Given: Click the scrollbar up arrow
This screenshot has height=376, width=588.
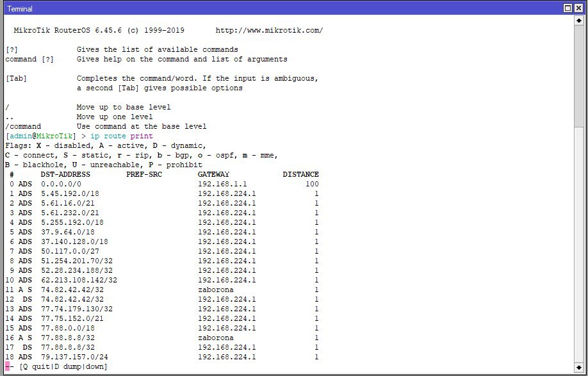Looking at the screenshot, I should tap(578, 21).
